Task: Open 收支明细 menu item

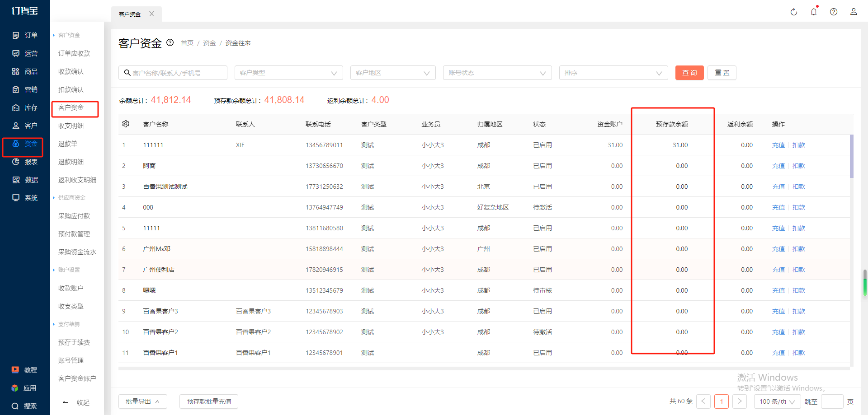Action: tap(71, 126)
